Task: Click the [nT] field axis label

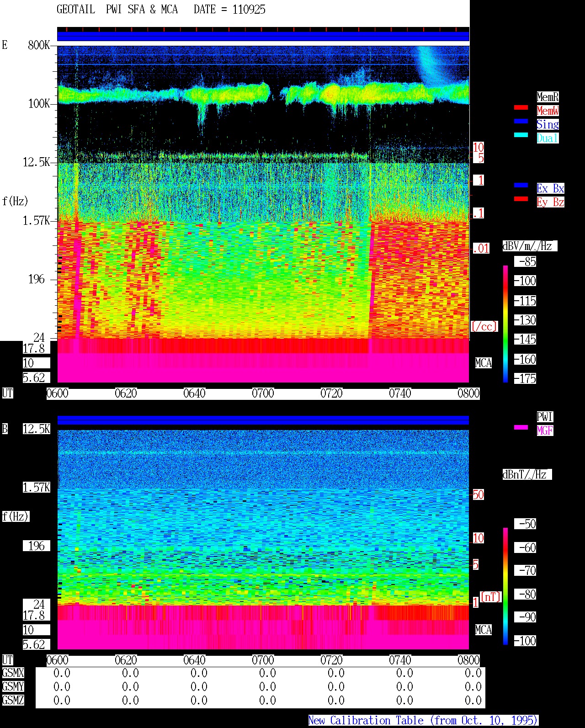Action: tap(490, 597)
